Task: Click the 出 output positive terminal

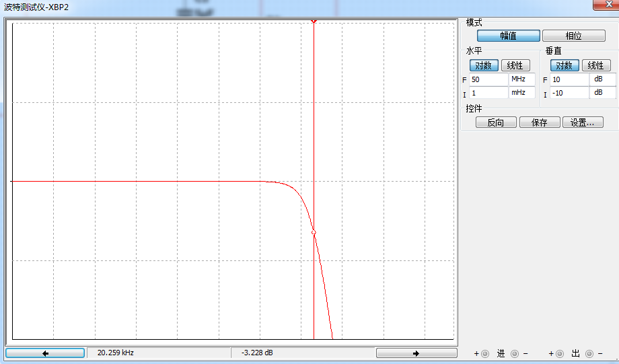Action: pos(560,354)
